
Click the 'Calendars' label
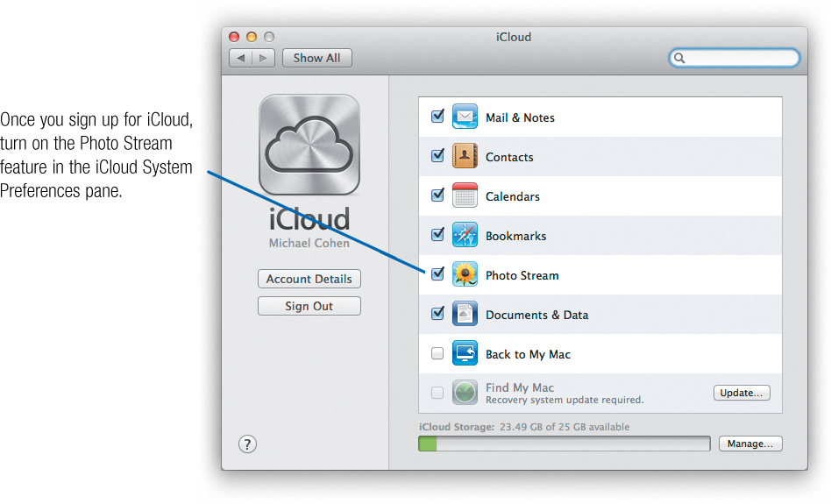(513, 196)
